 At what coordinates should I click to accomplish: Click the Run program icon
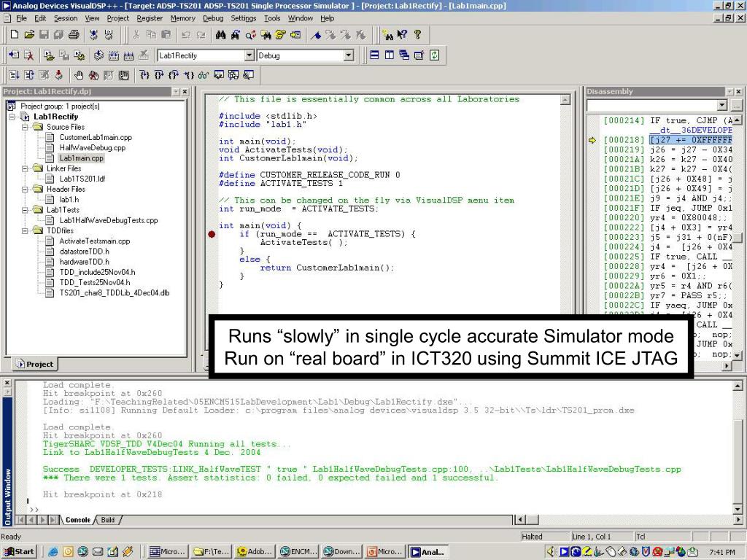click(15, 75)
